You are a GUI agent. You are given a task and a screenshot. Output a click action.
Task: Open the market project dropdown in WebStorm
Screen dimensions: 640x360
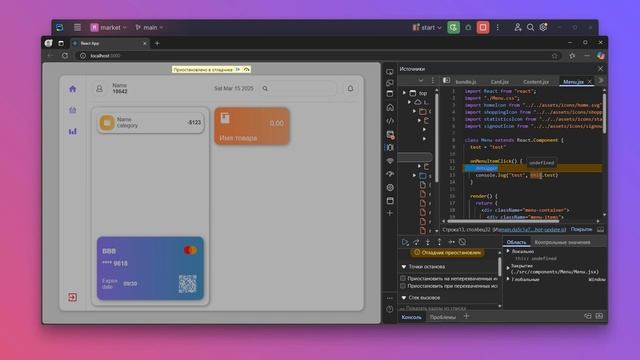108,27
